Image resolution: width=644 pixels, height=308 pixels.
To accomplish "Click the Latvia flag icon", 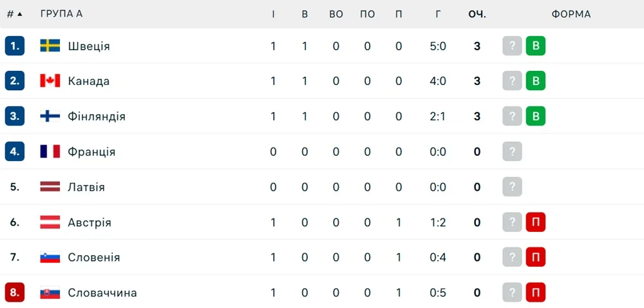I will pyautogui.click(x=50, y=187).
